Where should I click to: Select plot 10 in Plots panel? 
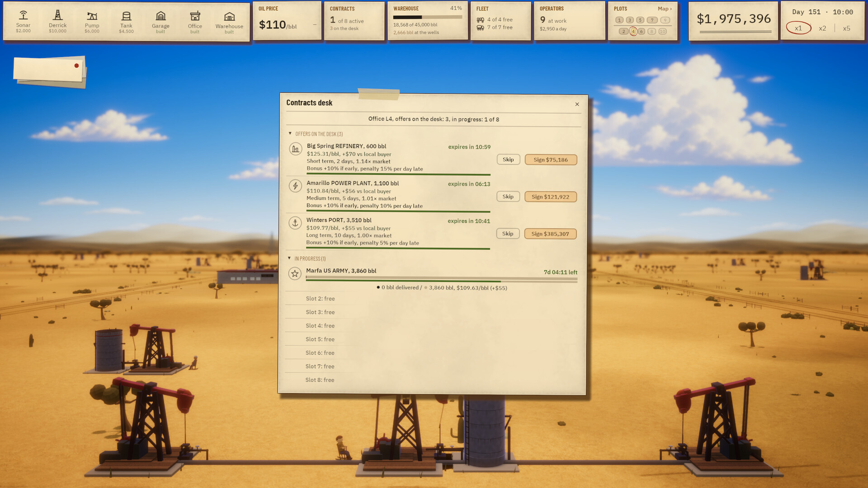point(662,32)
